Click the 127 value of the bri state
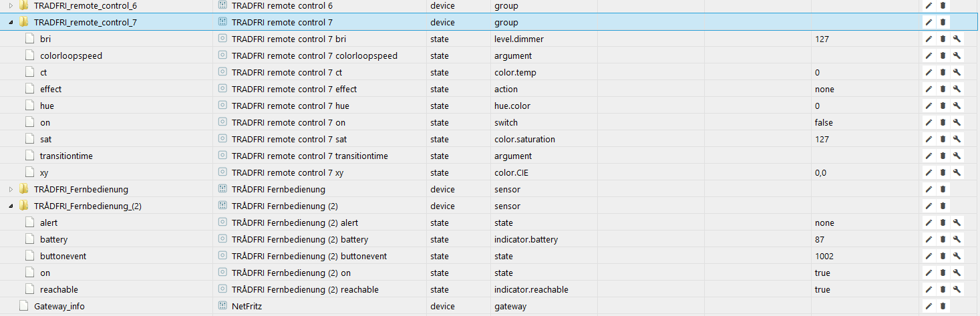The image size is (980, 316). (x=822, y=39)
